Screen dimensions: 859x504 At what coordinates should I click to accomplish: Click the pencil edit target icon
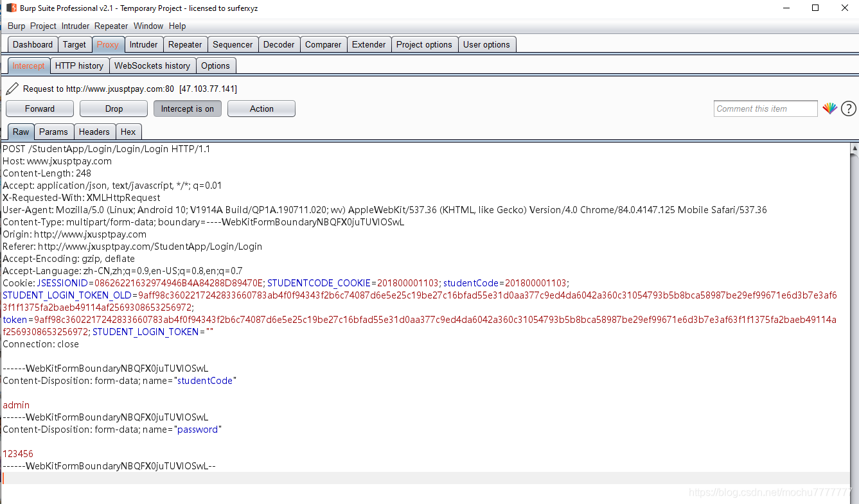[x=12, y=89]
